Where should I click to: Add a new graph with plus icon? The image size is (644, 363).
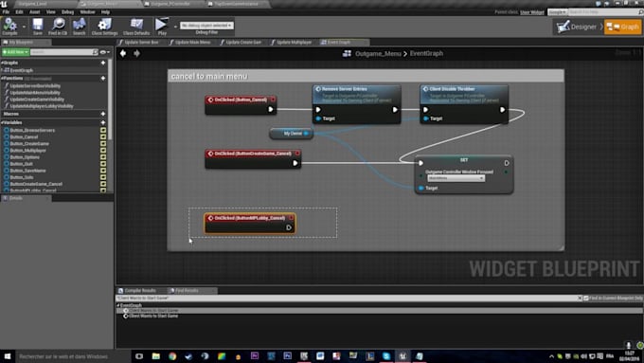click(x=103, y=63)
